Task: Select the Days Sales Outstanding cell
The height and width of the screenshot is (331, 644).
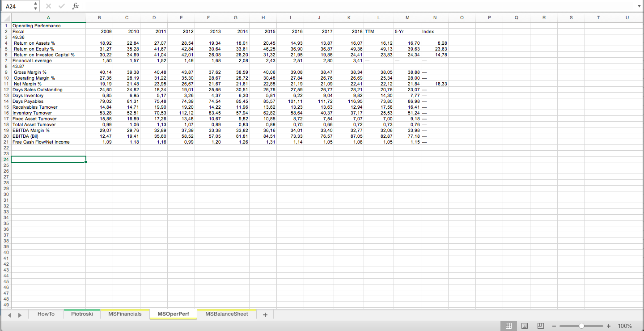Action: tap(48, 90)
